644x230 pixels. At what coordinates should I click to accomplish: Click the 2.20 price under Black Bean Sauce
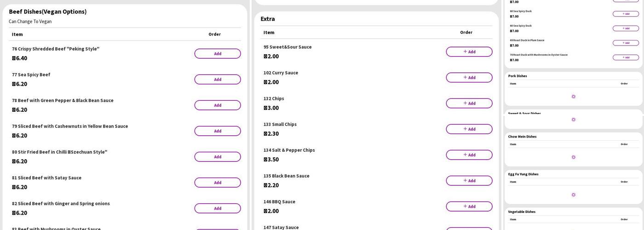271,185
